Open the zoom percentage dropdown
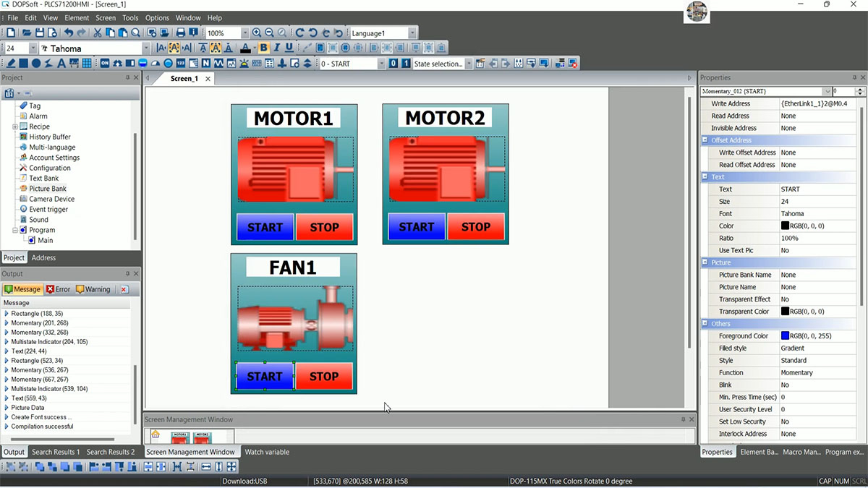868x488 pixels. tap(244, 33)
